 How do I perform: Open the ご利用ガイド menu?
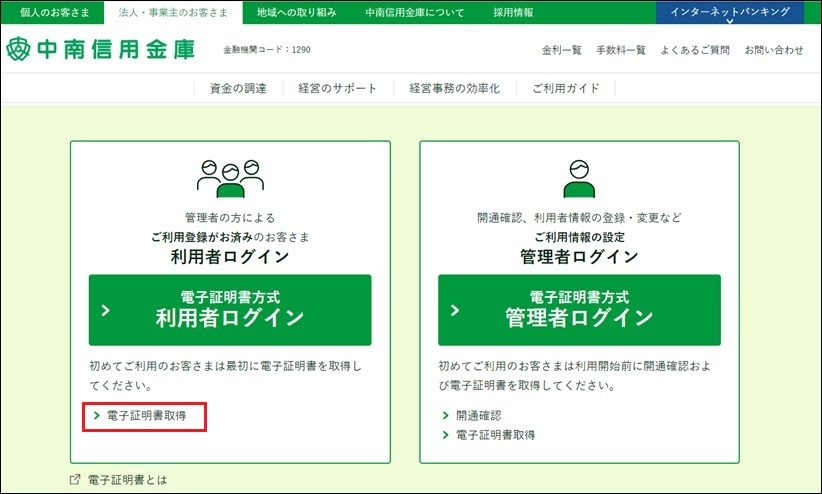coord(566,88)
